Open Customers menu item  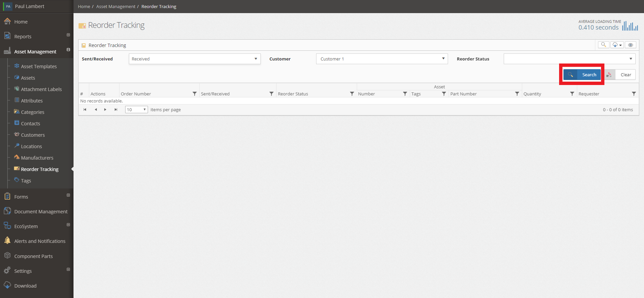pyautogui.click(x=33, y=135)
